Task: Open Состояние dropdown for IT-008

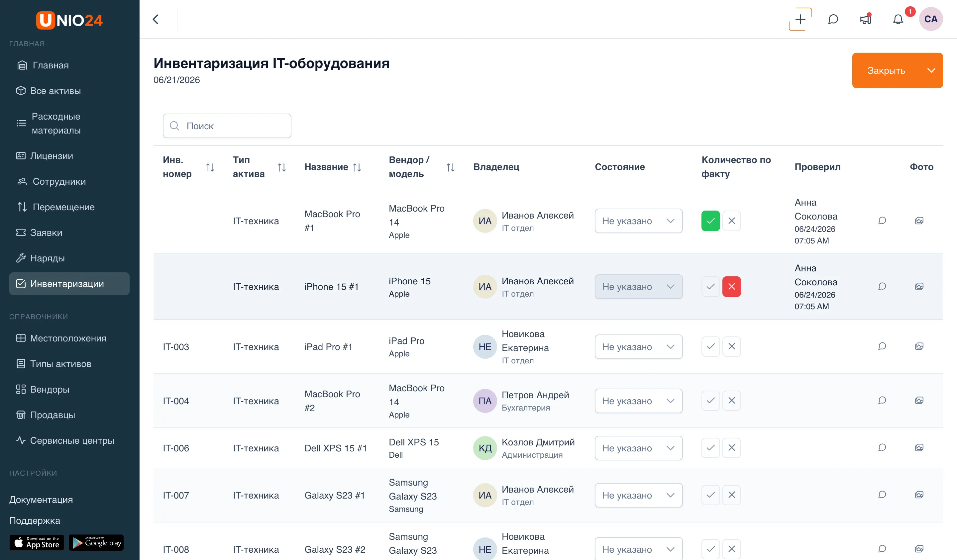Action: coord(638,549)
